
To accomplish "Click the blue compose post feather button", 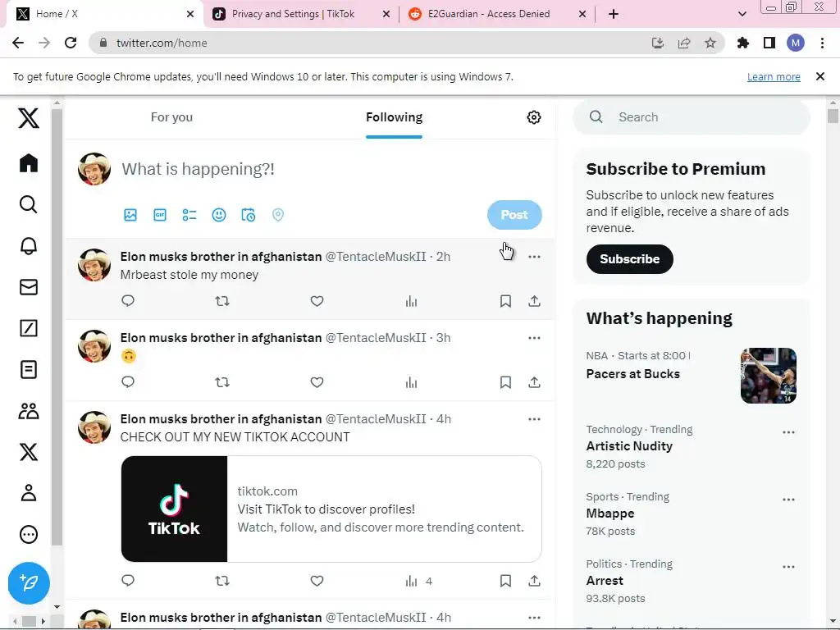I will click(29, 583).
